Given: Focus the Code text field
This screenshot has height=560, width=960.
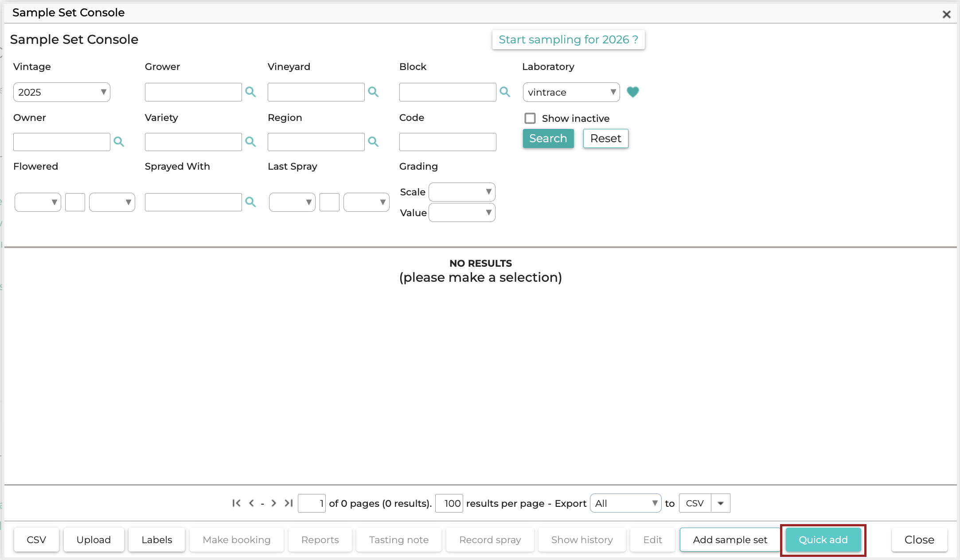Looking at the screenshot, I should point(448,142).
